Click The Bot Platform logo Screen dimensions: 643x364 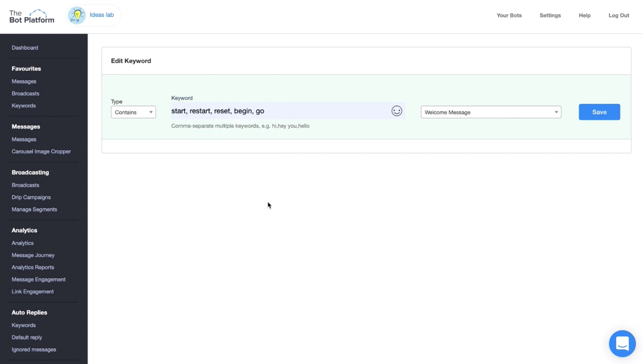(x=32, y=16)
